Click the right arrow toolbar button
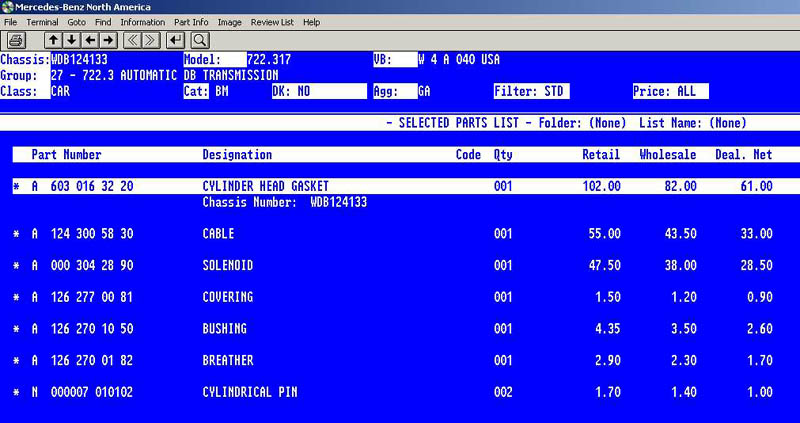 coord(108,40)
